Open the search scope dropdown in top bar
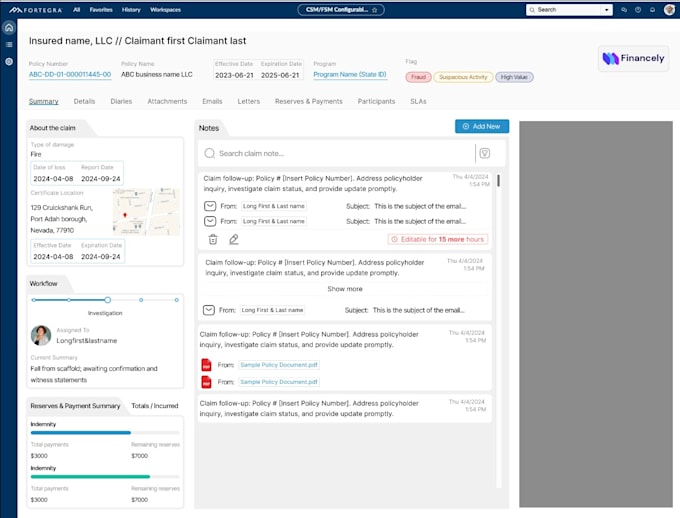 point(605,9)
